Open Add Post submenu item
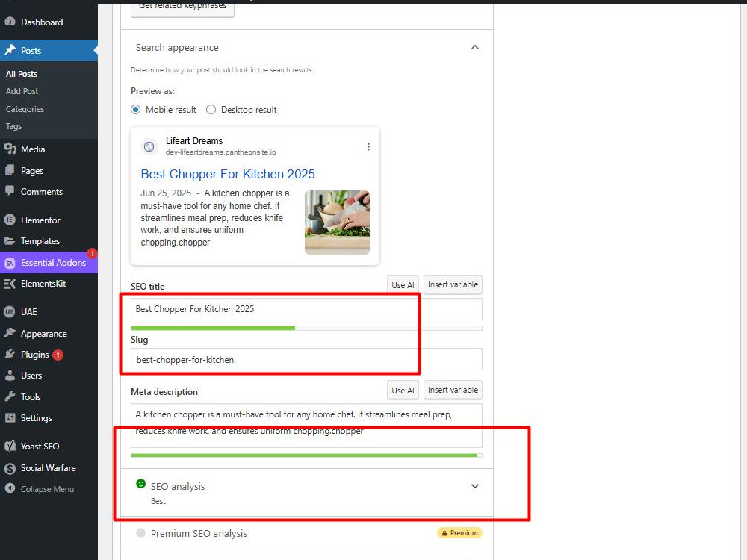Viewport: 747px width, 560px height. coord(22,91)
